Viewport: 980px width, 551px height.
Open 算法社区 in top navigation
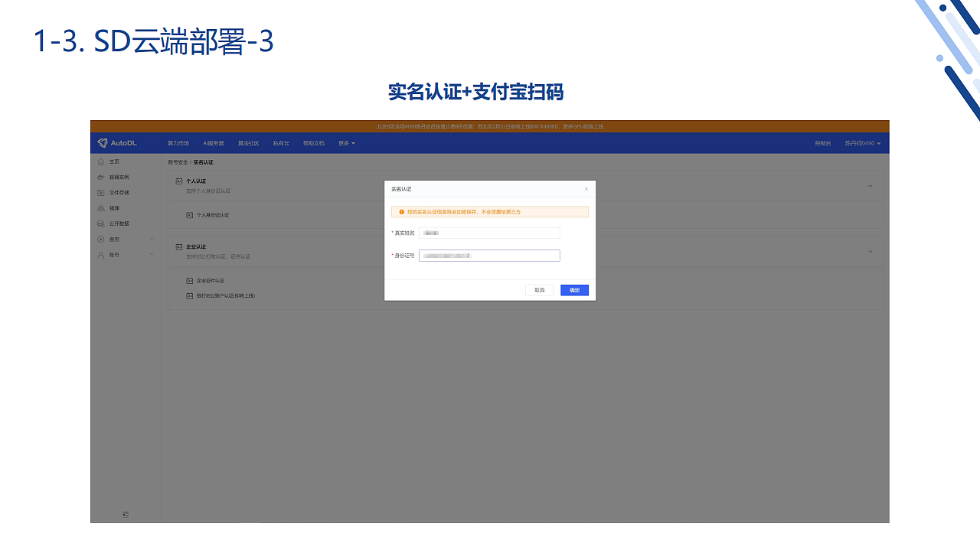[249, 143]
